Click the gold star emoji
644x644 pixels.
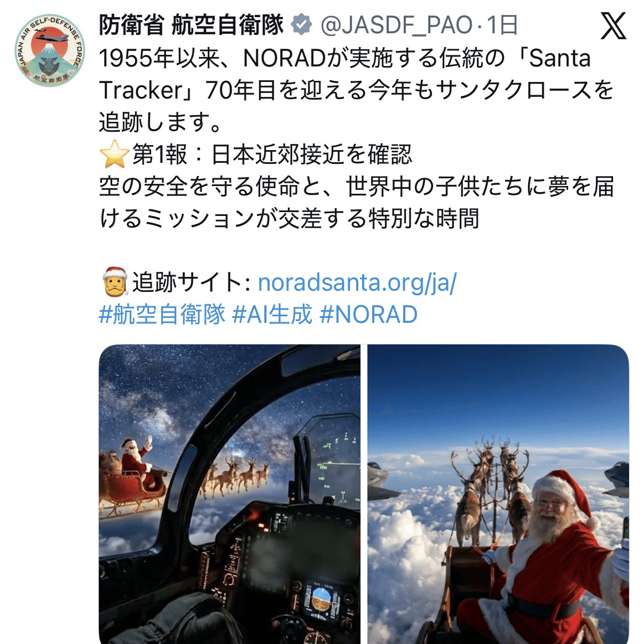[x=114, y=154]
